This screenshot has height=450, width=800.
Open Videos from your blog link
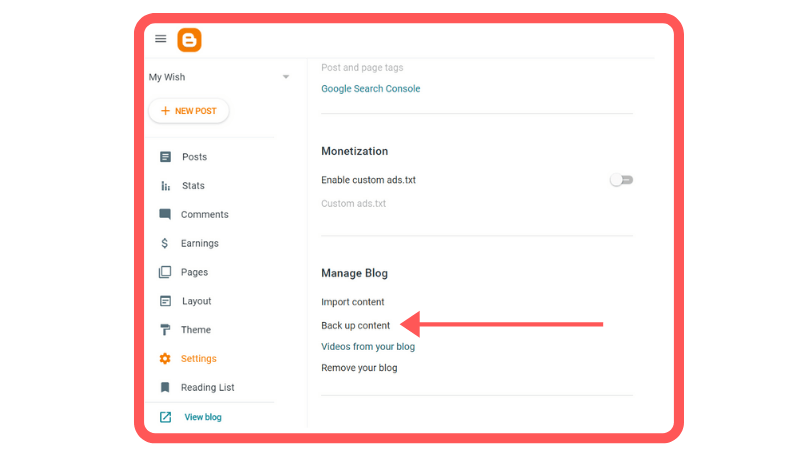[368, 346]
